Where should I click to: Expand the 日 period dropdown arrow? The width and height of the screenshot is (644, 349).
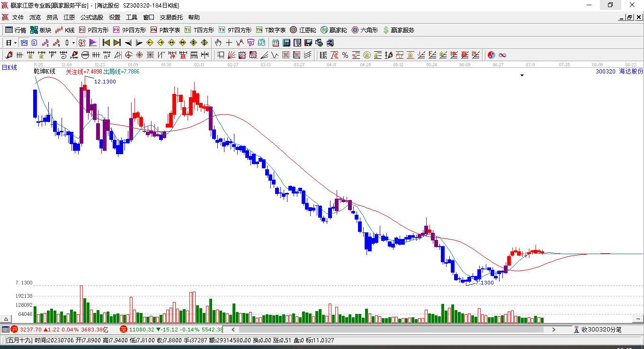(x=15, y=43)
